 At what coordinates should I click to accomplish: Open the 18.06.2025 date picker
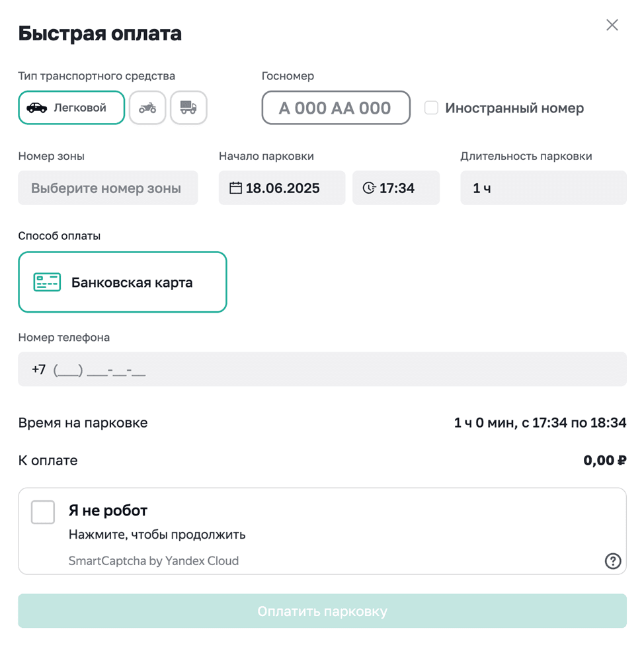coord(282,188)
